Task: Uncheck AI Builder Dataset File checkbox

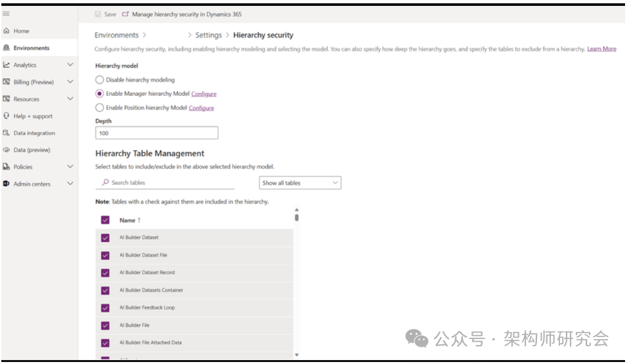Action: 105,255
